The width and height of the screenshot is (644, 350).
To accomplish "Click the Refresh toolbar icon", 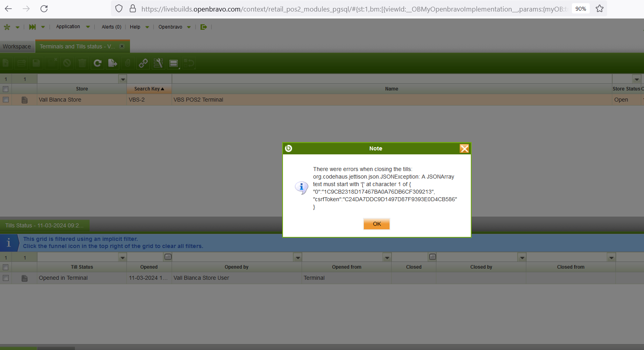I will coord(97,63).
